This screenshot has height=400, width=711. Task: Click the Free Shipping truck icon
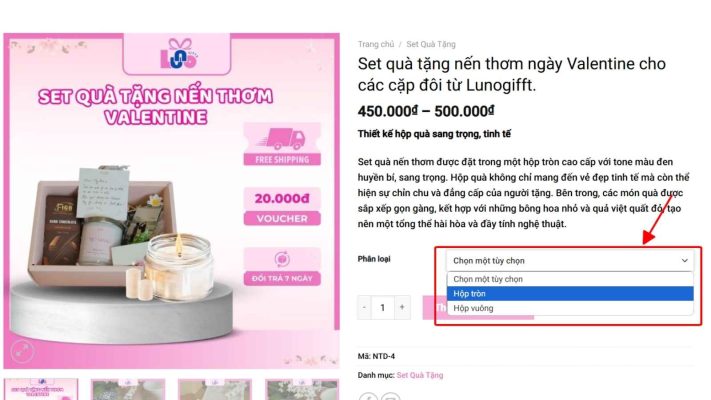click(282, 139)
